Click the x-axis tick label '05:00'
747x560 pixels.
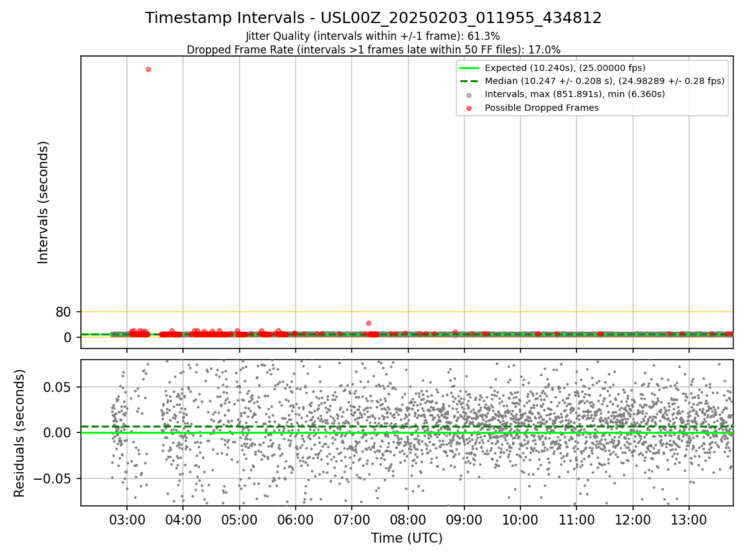click(240, 520)
